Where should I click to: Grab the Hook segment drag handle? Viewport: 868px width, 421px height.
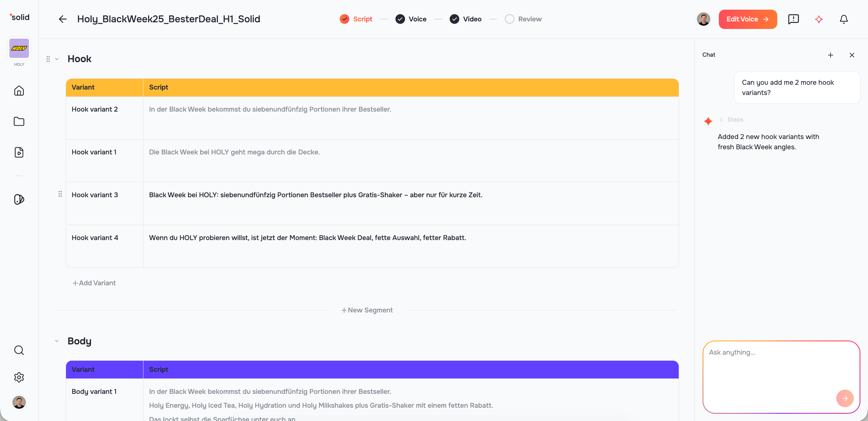[48, 59]
